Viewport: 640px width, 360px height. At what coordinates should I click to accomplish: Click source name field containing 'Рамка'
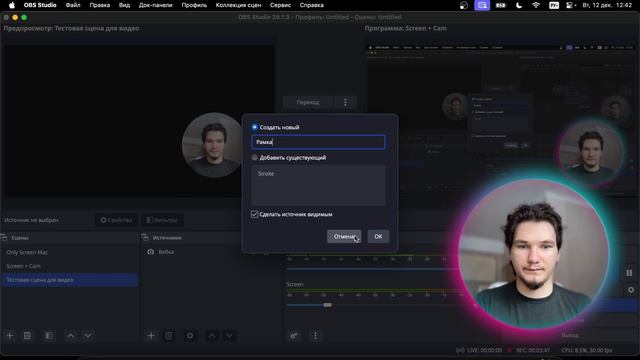pos(318,142)
